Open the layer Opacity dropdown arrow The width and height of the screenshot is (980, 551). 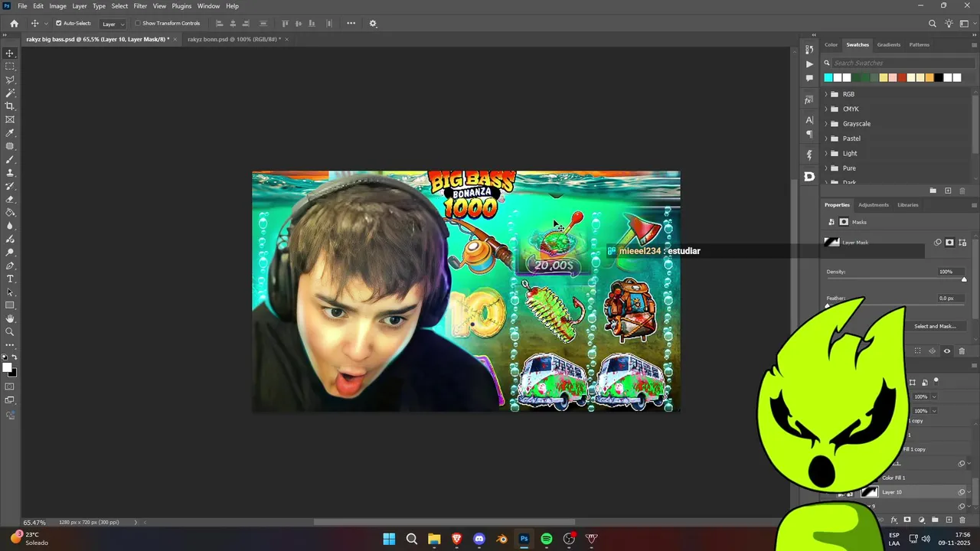pyautogui.click(x=934, y=396)
